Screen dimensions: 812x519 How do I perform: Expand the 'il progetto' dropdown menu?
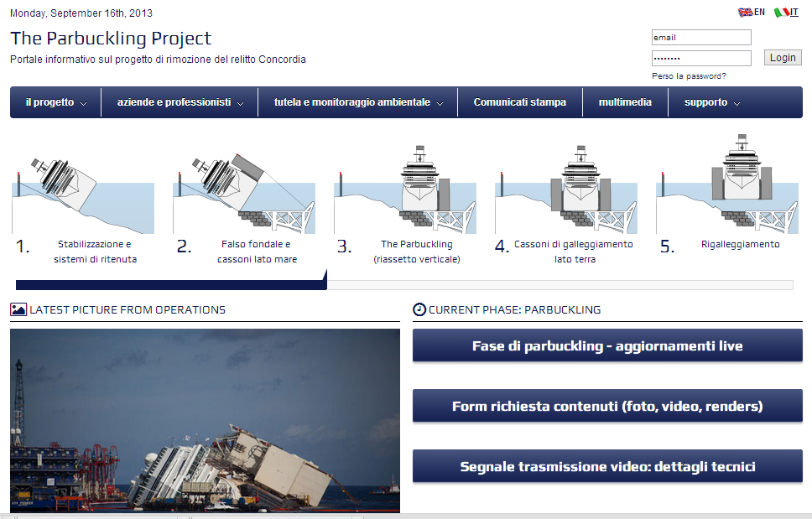[55, 102]
